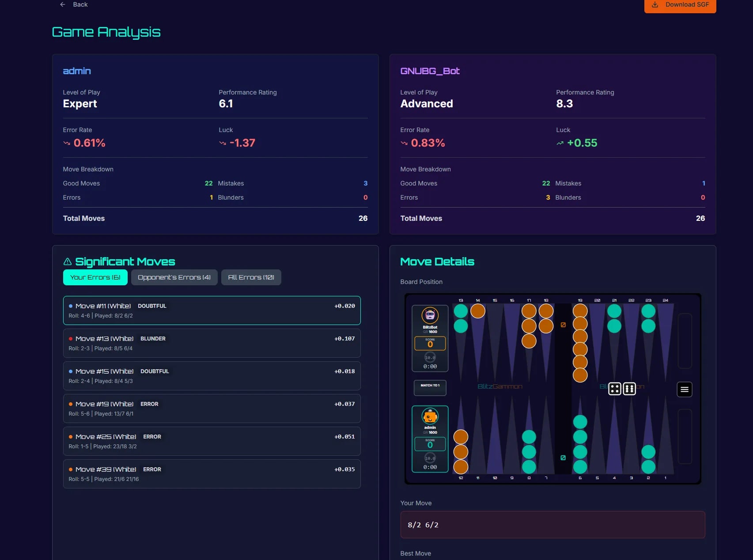Click the trend icon beside 0.61% error rate
The image size is (753, 560).
pyautogui.click(x=67, y=143)
